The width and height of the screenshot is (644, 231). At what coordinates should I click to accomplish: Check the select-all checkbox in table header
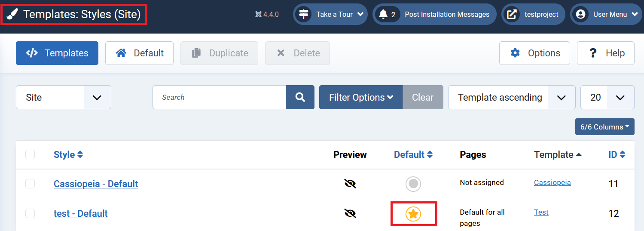pos(30,154)
